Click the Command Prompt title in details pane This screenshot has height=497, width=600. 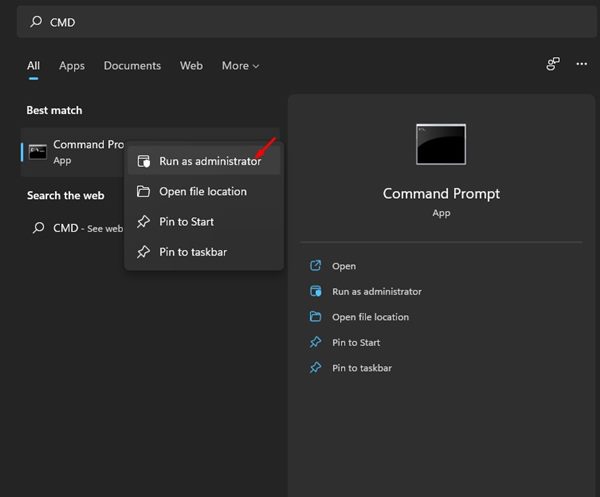(441, 194)
